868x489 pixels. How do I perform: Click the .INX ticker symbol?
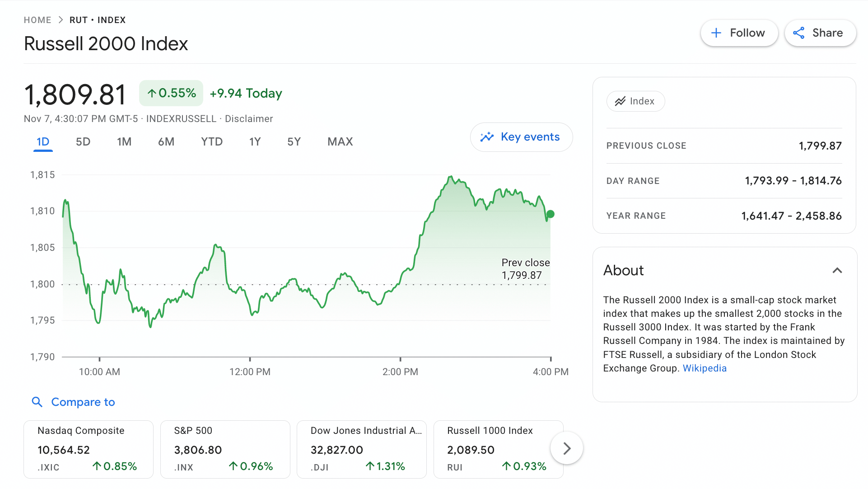(184, 467)
